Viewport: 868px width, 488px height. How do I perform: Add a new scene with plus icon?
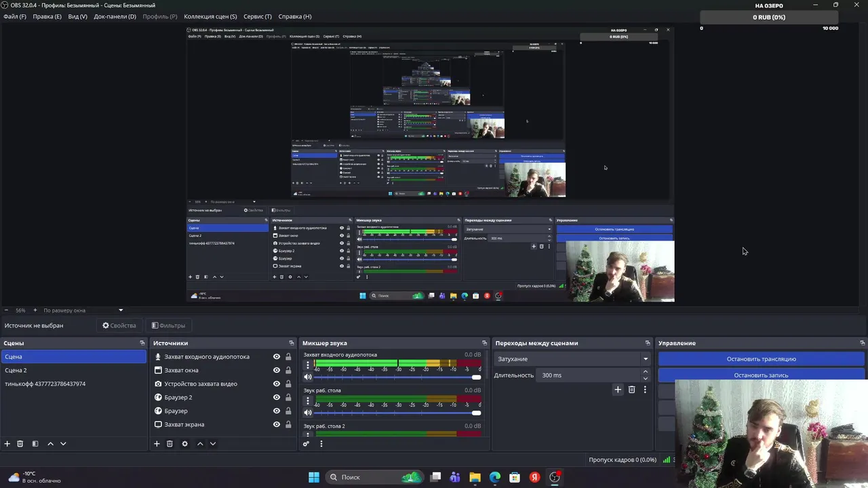tap(7, 444)
